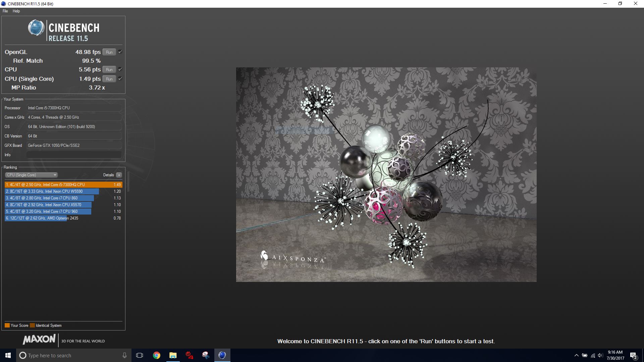This screenshot has width=644, height=362.
Task: Run the CPU Single Core test
Action: click(x=109, y=79)
